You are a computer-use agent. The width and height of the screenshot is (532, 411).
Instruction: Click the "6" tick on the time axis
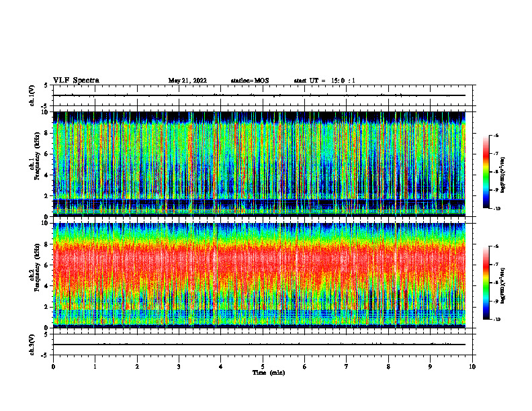305,367
